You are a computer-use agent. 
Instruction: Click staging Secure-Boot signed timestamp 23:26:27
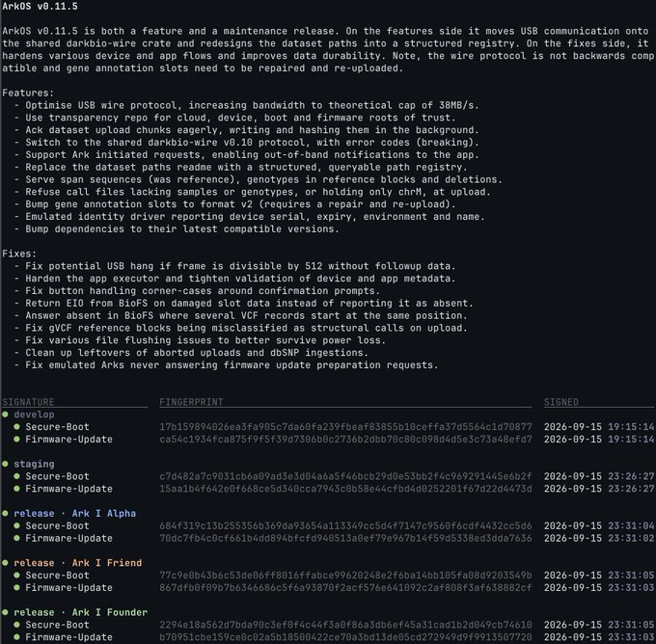click(599, 476)
